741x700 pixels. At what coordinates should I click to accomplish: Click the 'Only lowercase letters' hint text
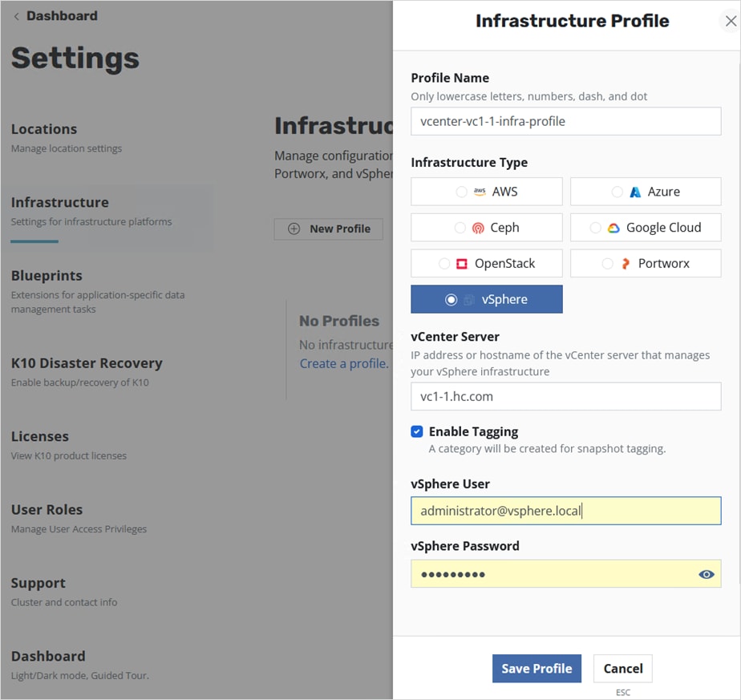click(x=528, y=96)
